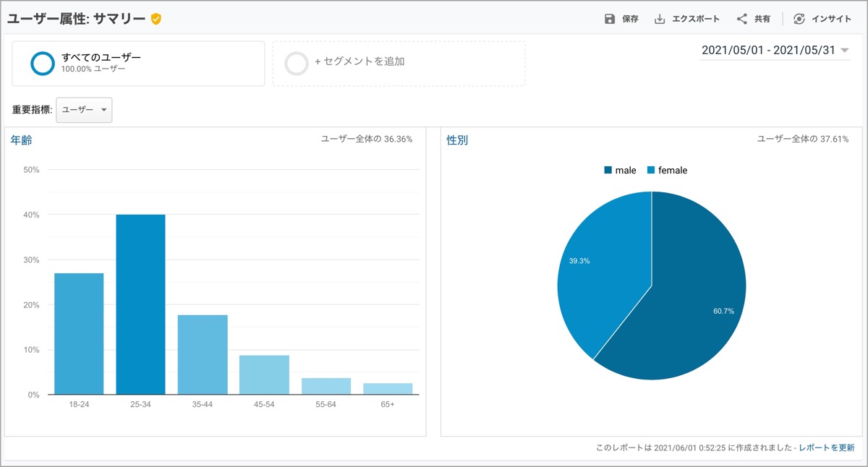This screenshot has height=467, width=868.
Task: Open Insights via its circular icon
Action: [x=799, y=20]
